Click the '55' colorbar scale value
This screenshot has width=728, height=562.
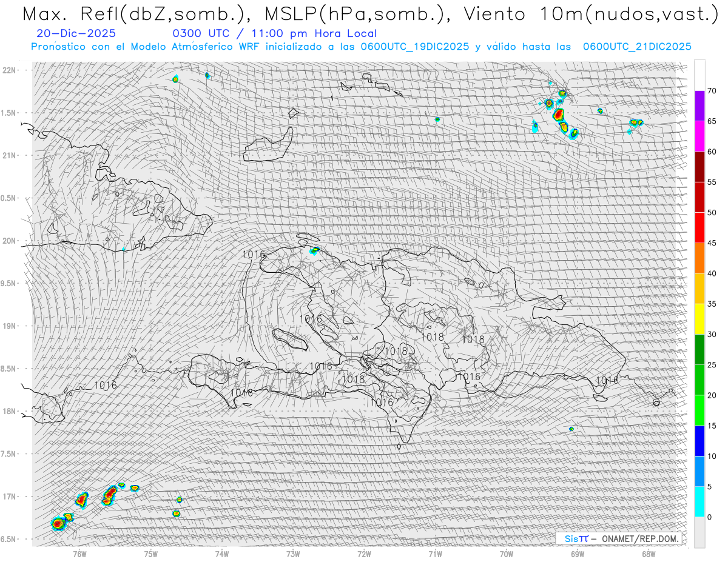[x=712, y=182]
